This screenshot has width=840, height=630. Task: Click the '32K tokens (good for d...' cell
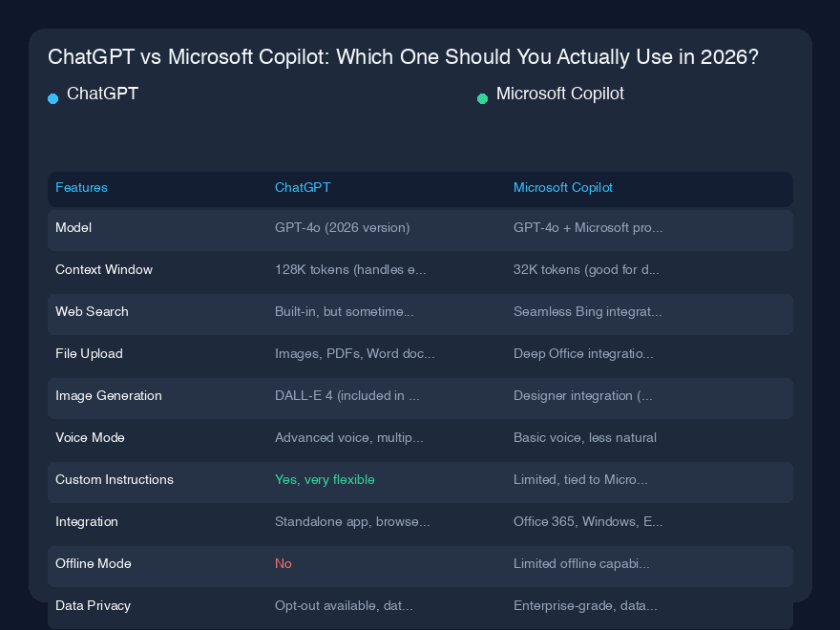click(586, 269)
